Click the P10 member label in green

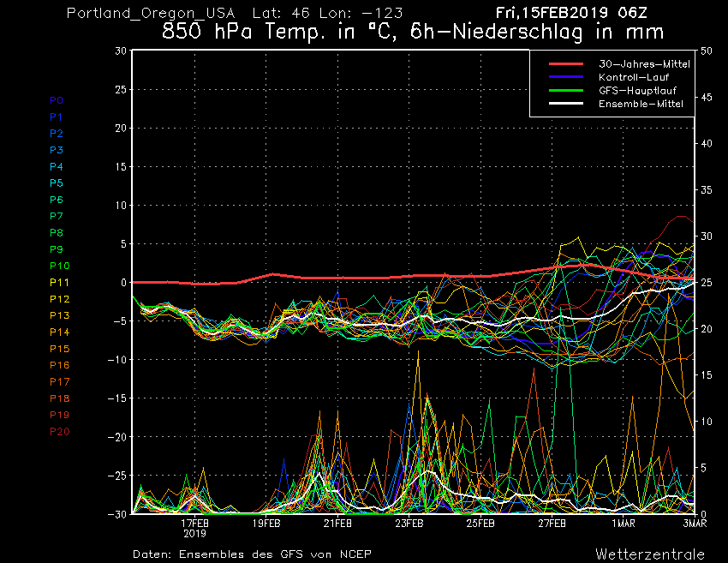coord(59,266)
